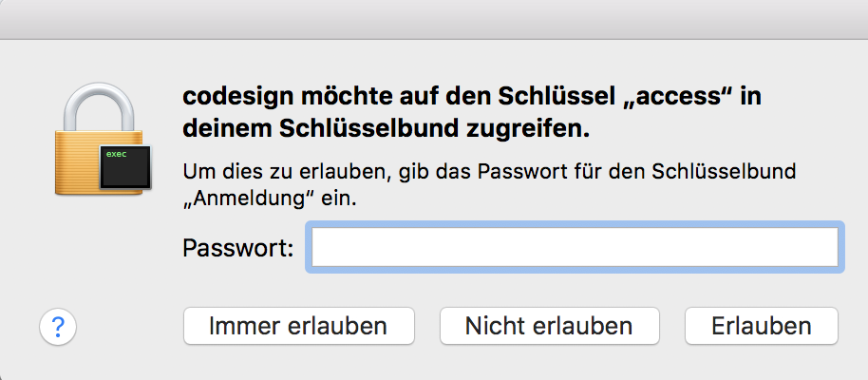The width and height of the screenshot is (868, 380).
Task: Click the help question mark button
Action: coord(58,327)
